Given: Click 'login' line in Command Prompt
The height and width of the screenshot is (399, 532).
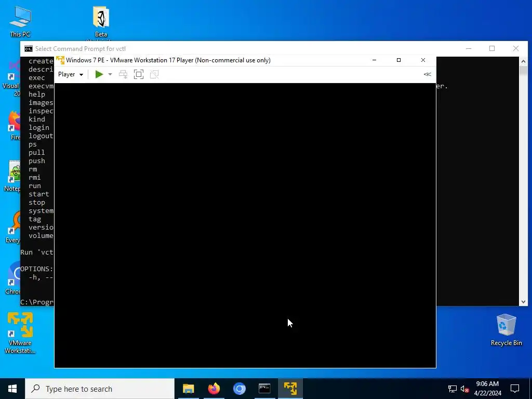Looking at the screenshot, I should pos(38,128).
